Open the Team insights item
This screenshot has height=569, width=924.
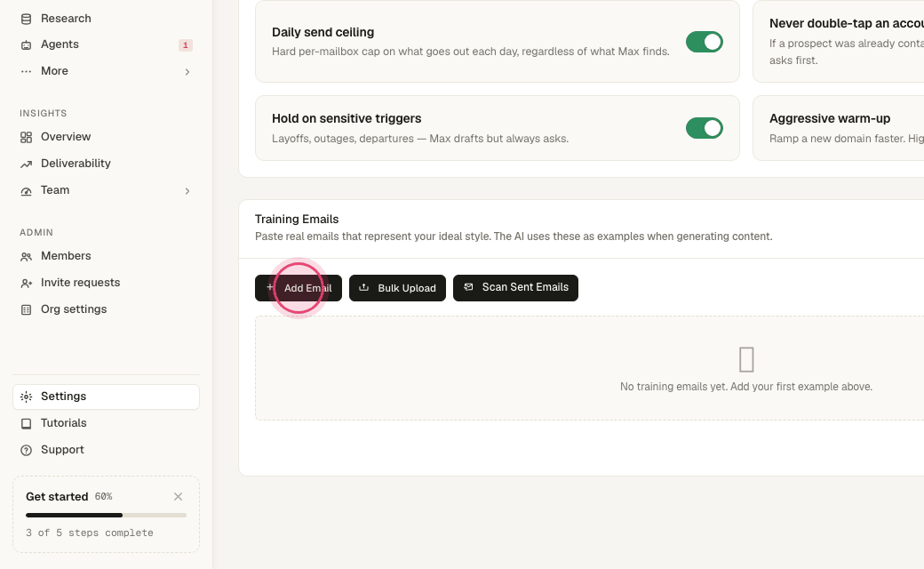tap(106, 190)
